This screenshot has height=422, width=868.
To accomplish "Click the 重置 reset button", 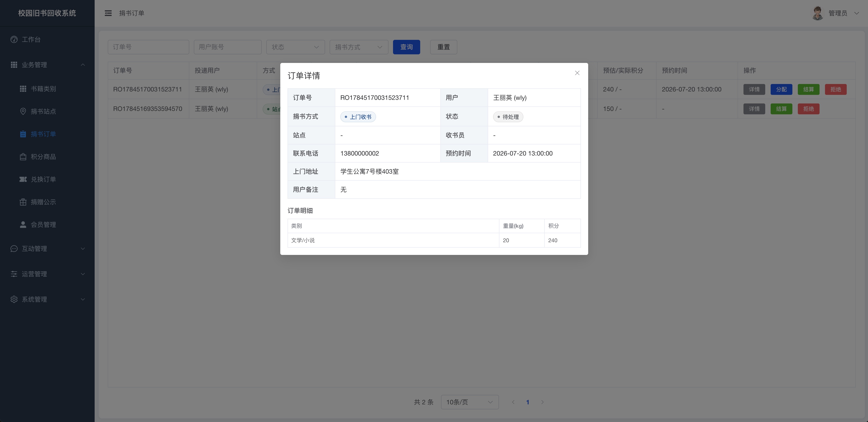I will [x=444, y=47].
